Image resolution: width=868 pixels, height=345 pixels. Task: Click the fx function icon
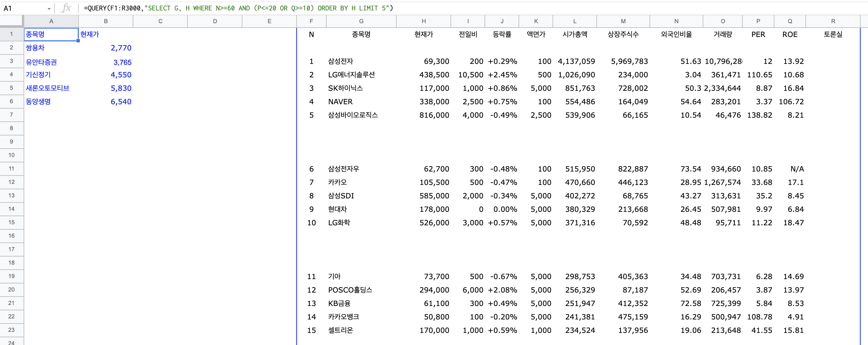coord(66,8)
